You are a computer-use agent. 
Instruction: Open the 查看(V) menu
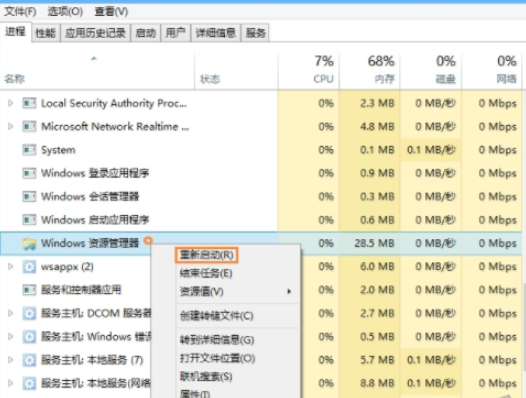click(x=111, y=12)
